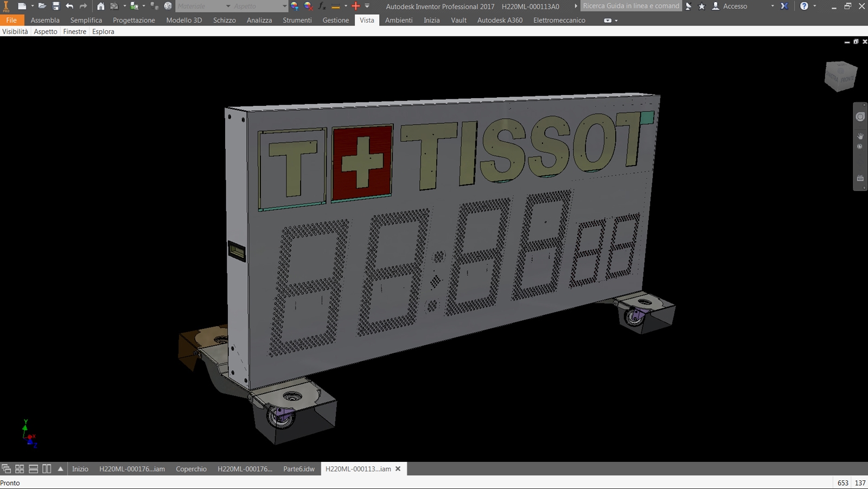868x489 pixels.
Task: Open the Finestre panel
Action: (75, 31)
